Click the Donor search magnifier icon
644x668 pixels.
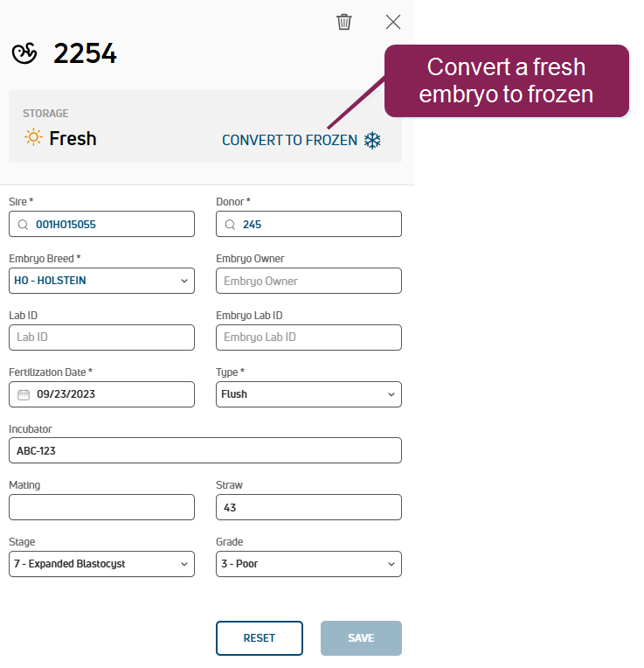pyautogui.click(x=231, y=225)
